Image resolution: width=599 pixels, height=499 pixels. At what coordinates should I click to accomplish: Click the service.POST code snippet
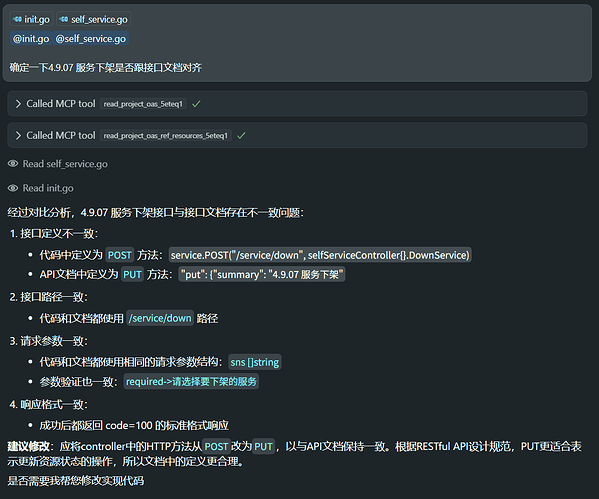coord(320,255)
